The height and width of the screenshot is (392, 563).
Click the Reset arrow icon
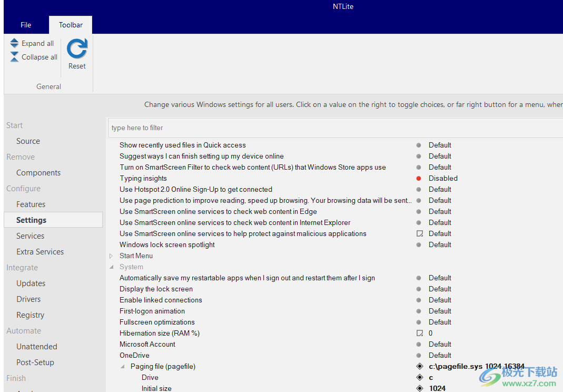77,48
